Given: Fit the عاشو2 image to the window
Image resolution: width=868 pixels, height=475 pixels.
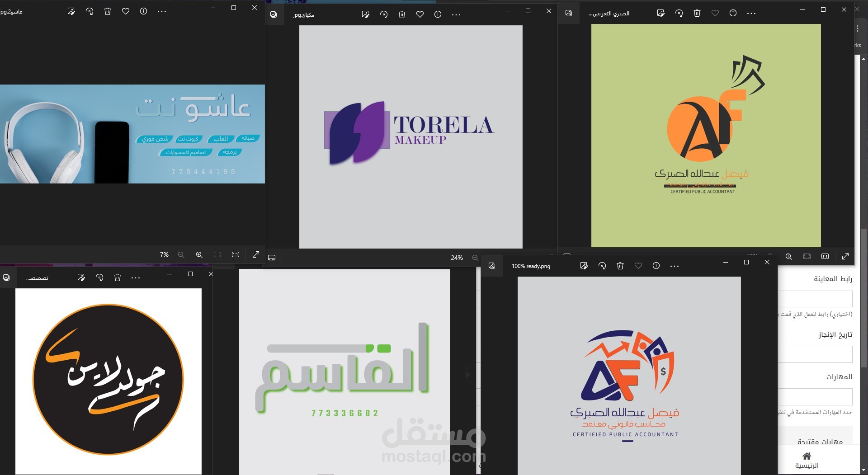Looking at the screenshot, I should 217,255.
